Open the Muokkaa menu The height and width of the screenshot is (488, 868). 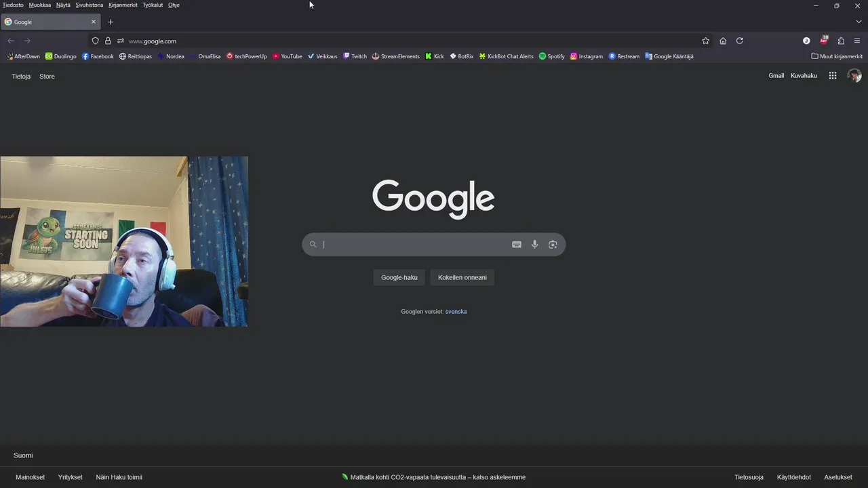coord(39,5)
